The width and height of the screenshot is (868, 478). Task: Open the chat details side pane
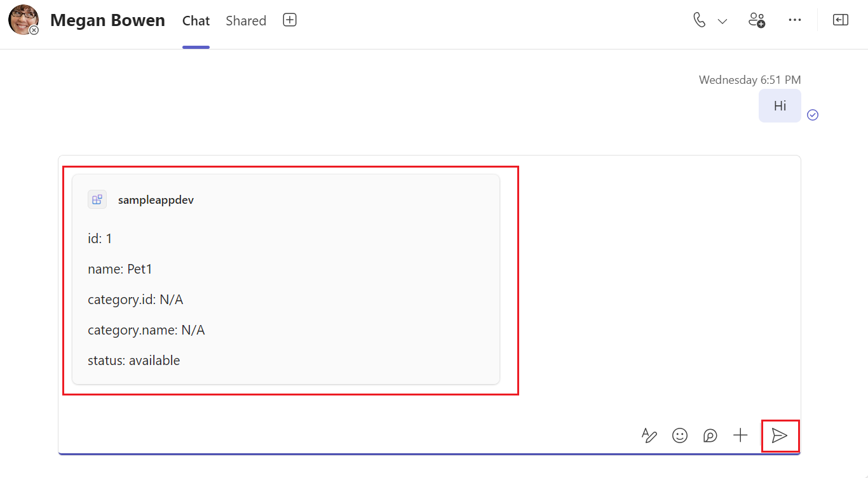(x=840, y=20)
